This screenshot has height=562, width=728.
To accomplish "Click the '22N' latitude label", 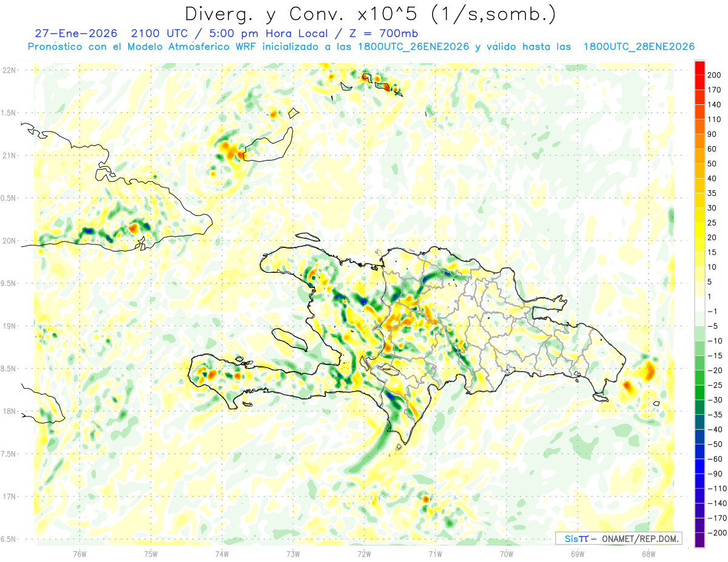I will point(8,70).
